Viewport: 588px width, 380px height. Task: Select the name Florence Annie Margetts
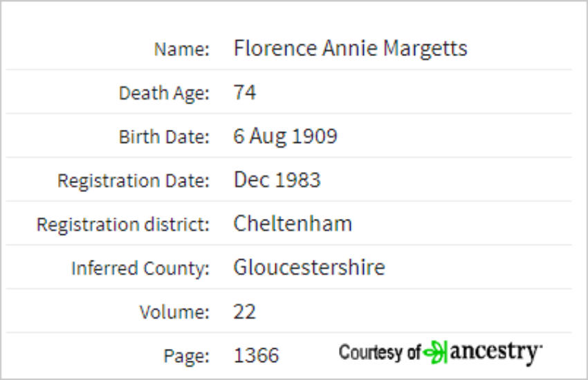350,48
